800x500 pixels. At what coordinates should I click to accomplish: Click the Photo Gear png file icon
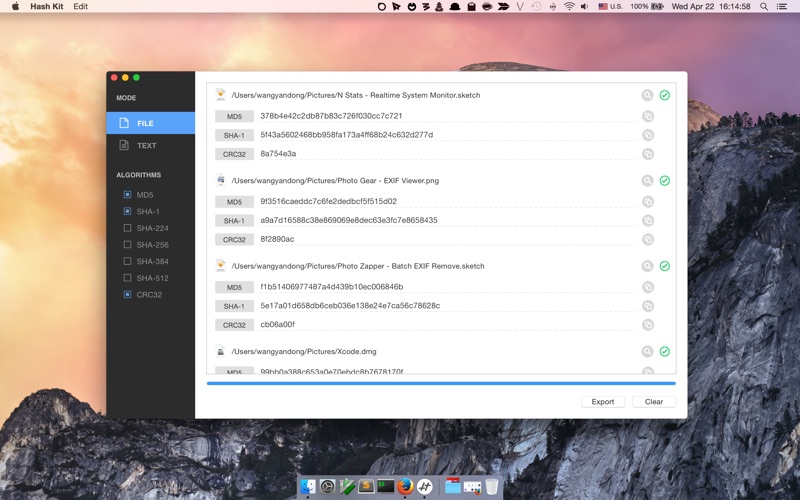[220, 180]
